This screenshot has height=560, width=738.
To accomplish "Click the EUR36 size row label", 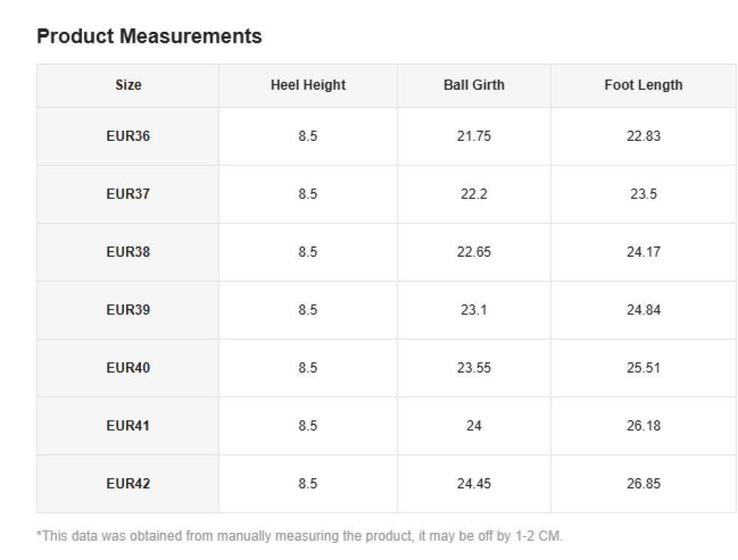I will click(128, 136).
